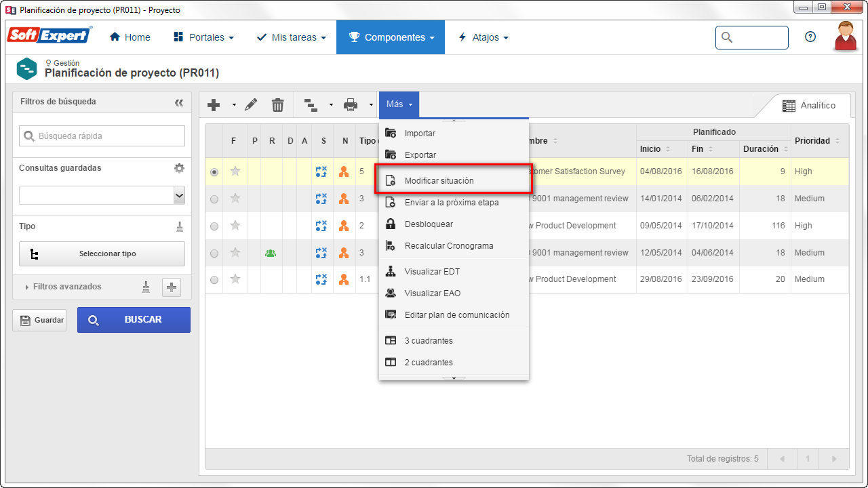Choose 3 cuadrantes layout
The height and width of the screenshot is (488, 868).
pos(454,341)
